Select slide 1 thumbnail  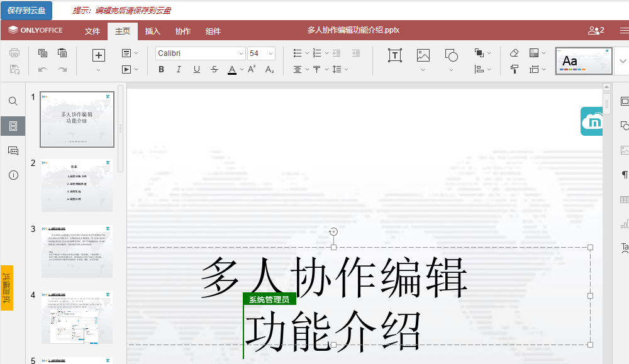77,119
